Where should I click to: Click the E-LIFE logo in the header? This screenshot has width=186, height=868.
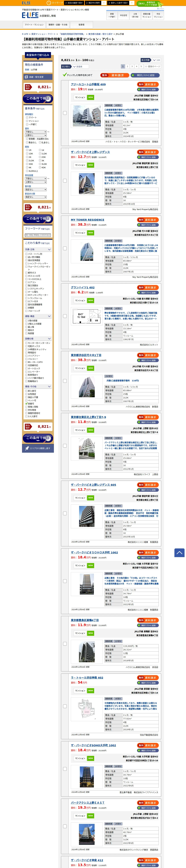tap(30, 15)
